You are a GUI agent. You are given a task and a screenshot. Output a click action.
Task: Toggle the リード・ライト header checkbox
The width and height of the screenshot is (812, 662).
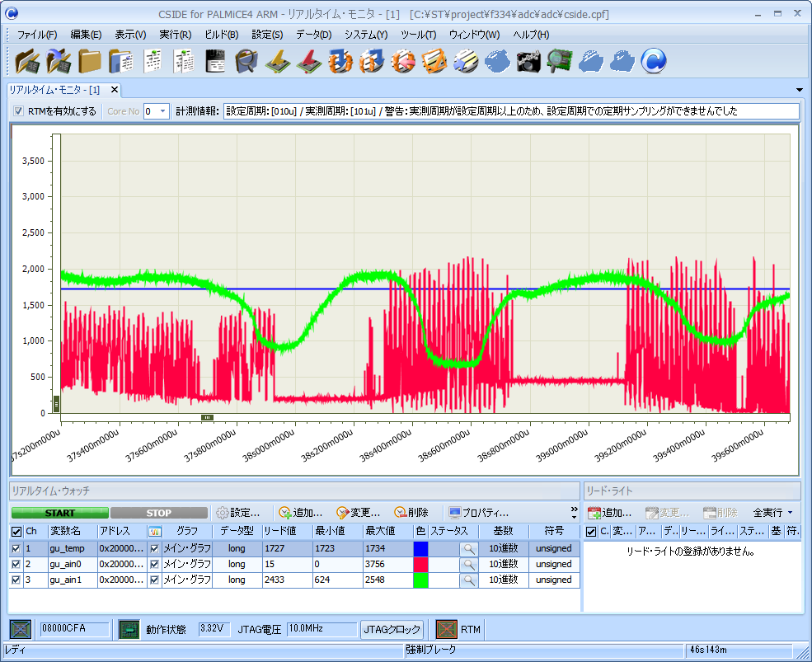[591, 532]
